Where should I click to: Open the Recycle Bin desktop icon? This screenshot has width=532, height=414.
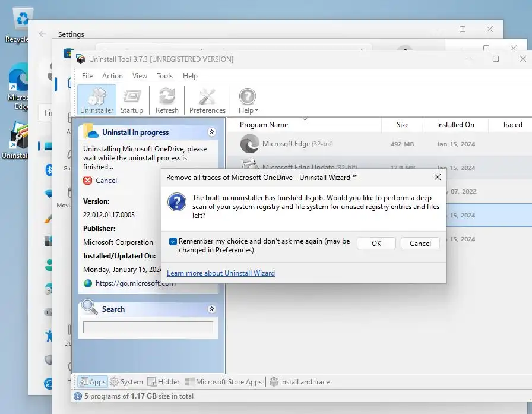[20, 24]
